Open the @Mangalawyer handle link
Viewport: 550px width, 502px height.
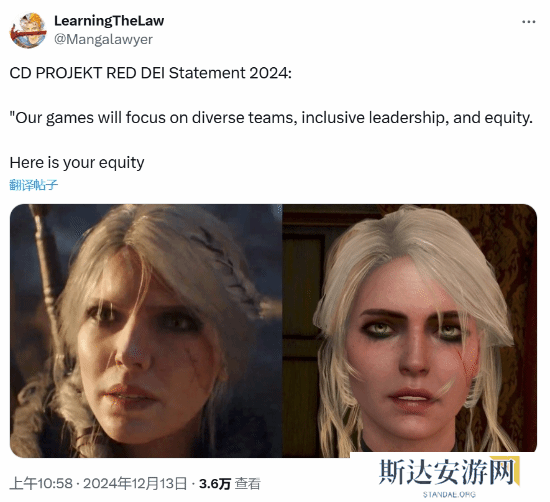point(103,39)
